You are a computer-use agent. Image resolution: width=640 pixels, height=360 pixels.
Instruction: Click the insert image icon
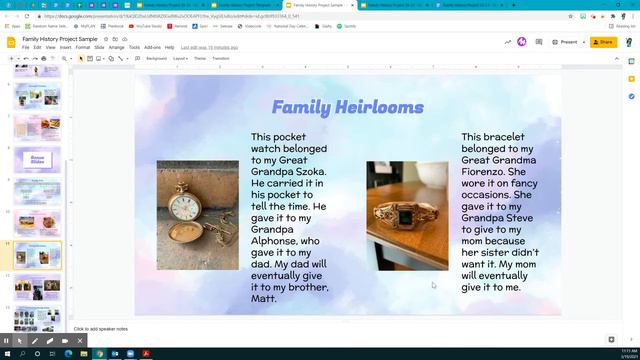(98, 59)
